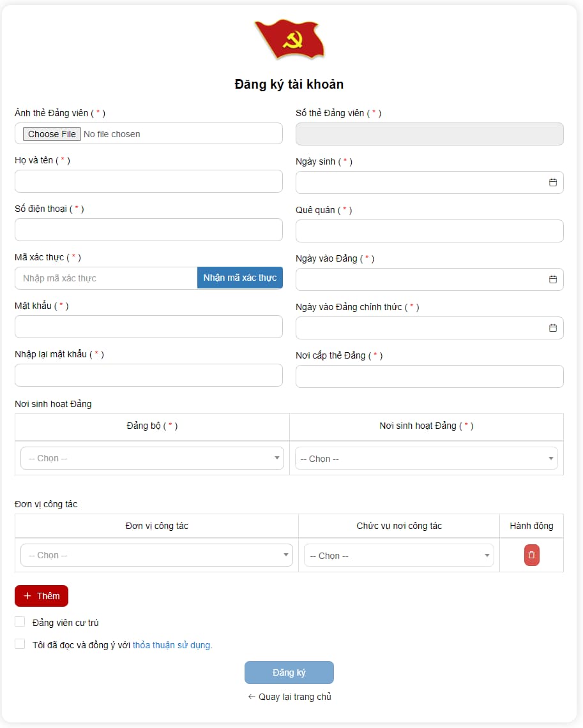583x728 pixels.
Task: Open calendar picker for Ngày sinh
Action: (552, 182)
